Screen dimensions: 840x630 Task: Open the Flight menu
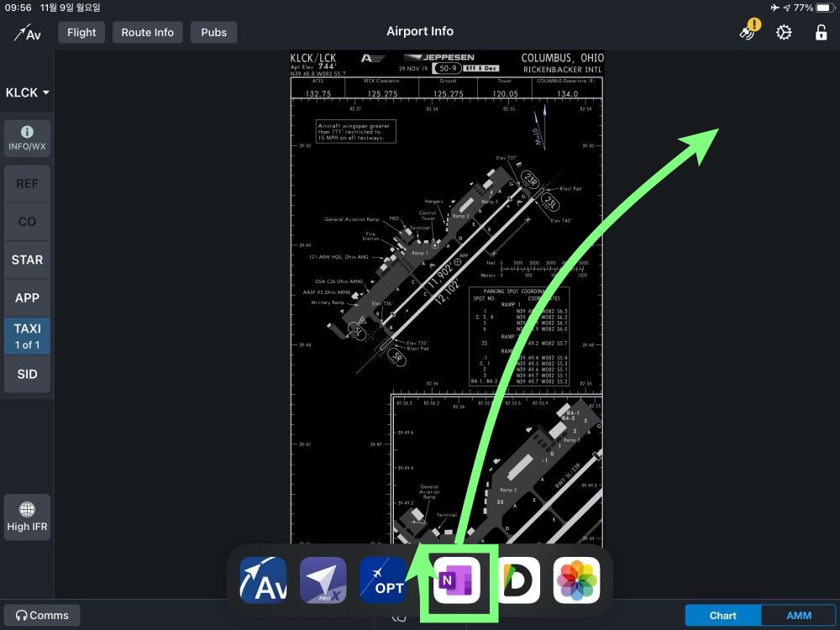pos(81,33)
